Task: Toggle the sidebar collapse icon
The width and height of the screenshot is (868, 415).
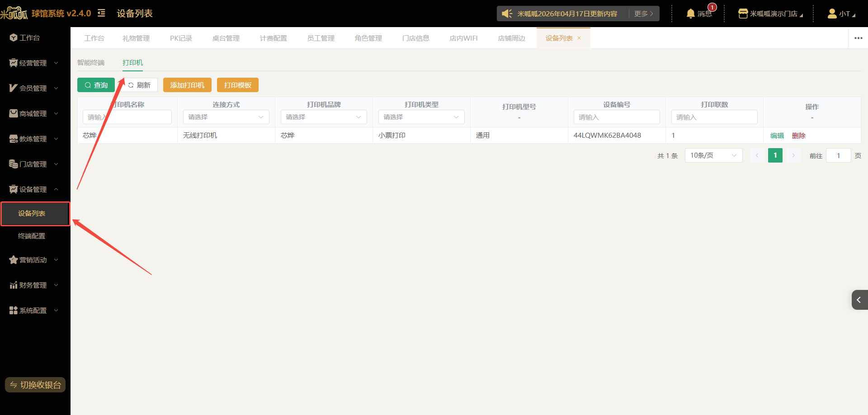Action: click(101, 13)
